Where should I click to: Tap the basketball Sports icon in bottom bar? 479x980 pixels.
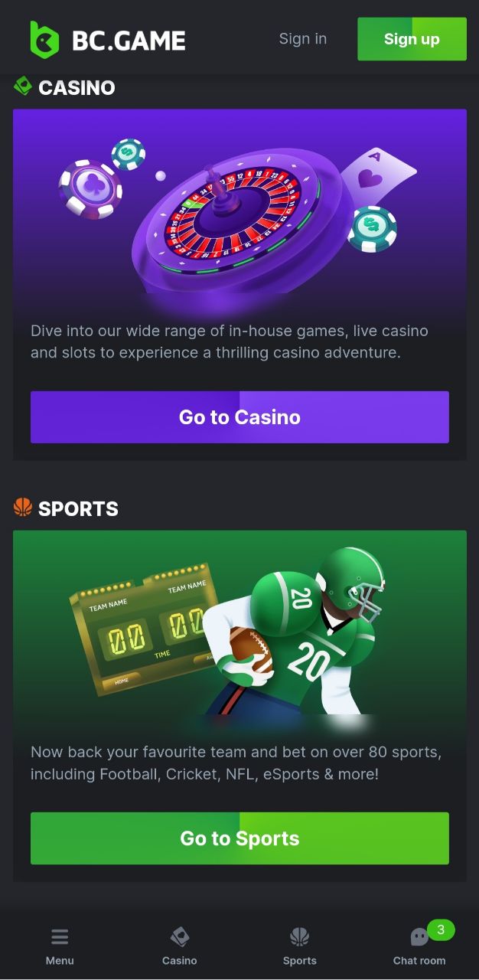click(300, 936)
